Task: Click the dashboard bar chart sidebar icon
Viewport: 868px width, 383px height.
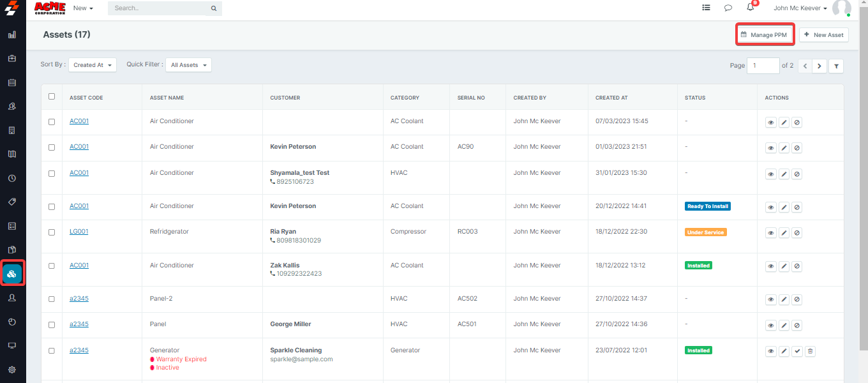Action: tap(12, 34)
